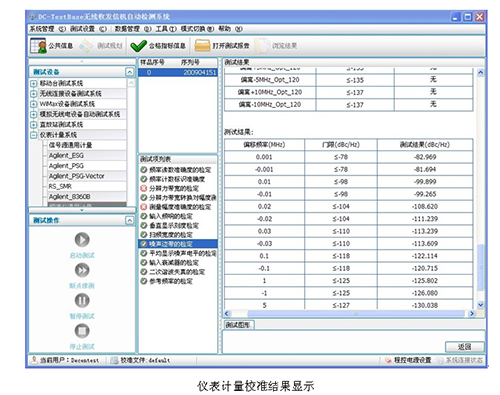Click the 系统连接状态 status bar indicator
Viewport: 500px width, 395px height.
[460, 360]
